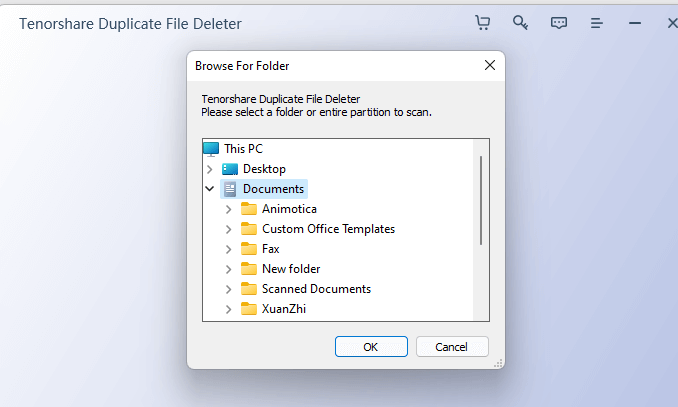Expand the Desktop tree node
Screen dimensions: 678x407
coord(209,169)
